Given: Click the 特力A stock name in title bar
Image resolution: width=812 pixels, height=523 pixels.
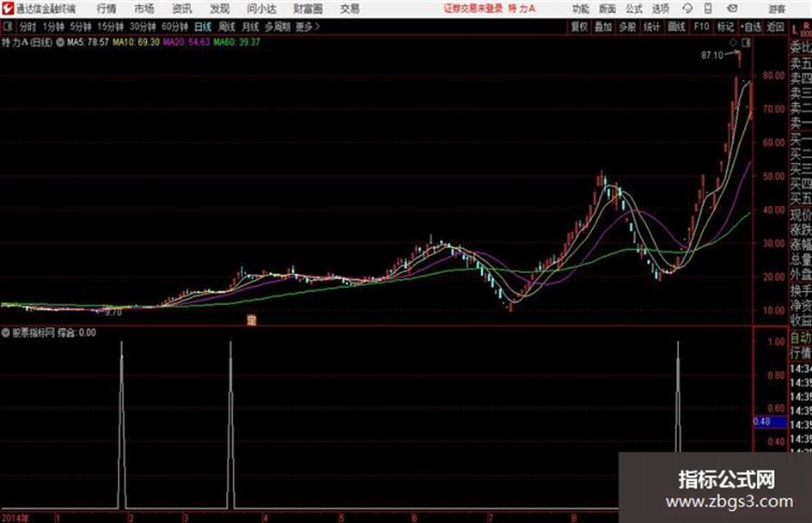Looking at the screenshot, I should coord(522,9).
